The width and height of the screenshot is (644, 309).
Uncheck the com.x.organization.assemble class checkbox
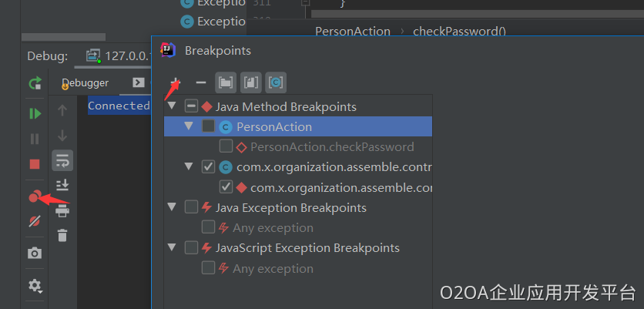[209, 166]
